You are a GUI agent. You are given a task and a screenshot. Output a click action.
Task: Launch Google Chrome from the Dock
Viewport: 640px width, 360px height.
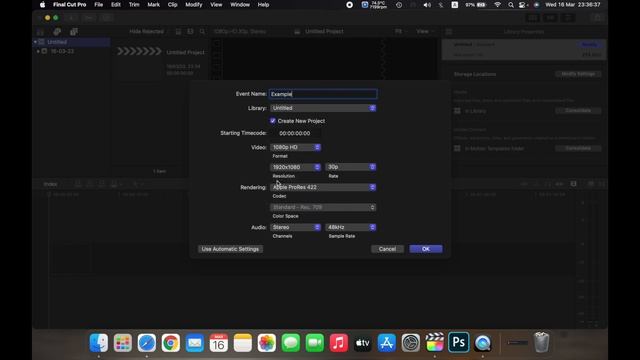pos(171,342)
